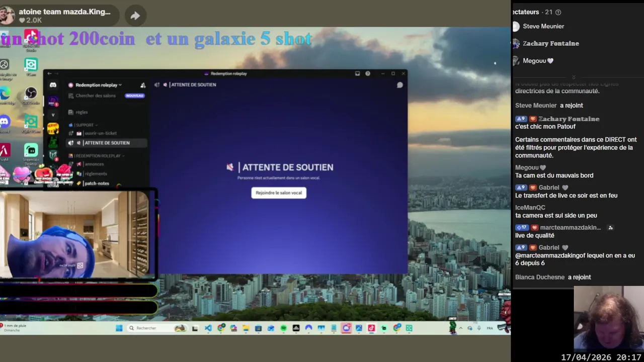Screen dimensions: 644x362
Task: Share the live stream with arrow icon
Action: 135,16
